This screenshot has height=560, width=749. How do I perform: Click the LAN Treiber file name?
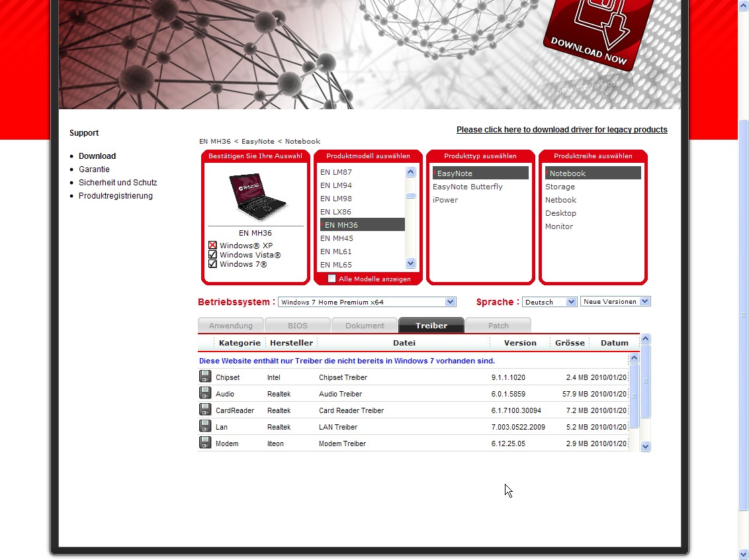pos(337,427)
